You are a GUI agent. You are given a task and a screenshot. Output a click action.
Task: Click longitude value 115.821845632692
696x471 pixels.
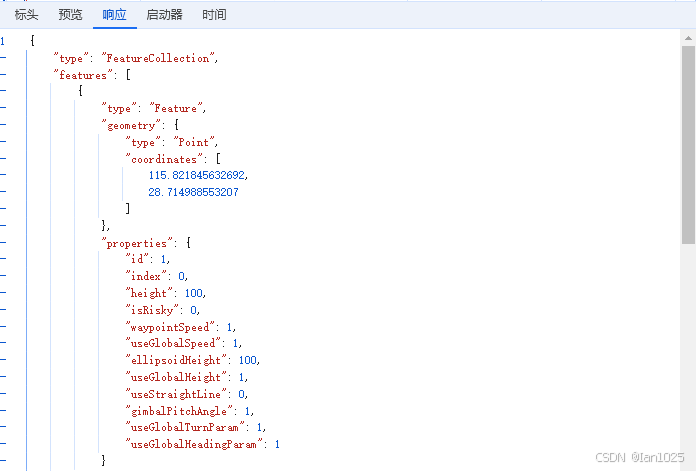pos(197,175)
